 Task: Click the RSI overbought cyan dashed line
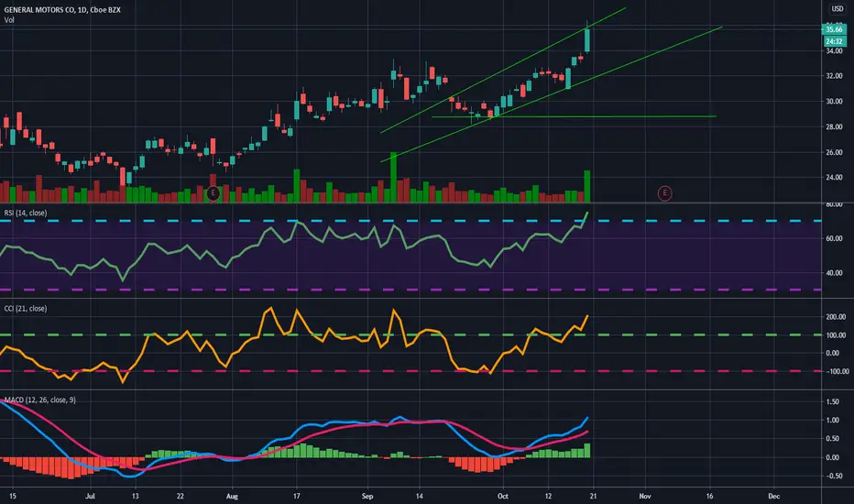point(411,221)
